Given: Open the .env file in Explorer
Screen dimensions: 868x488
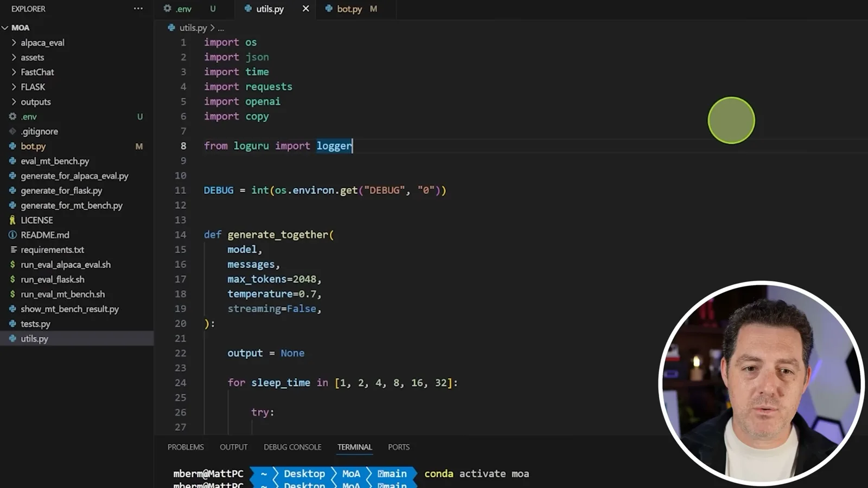Looking at the screenshot, I should point(76,117).
